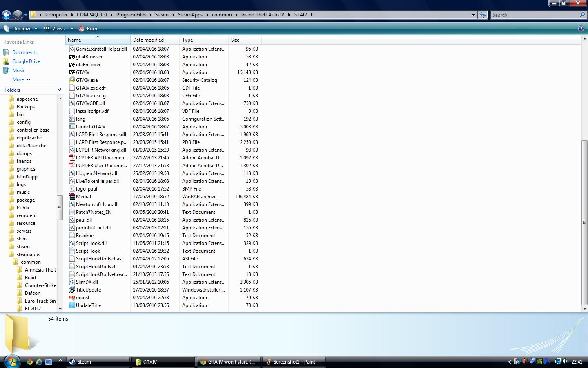Click the volume speaker tray icon

pyautogui.click(x=566, y=361)
